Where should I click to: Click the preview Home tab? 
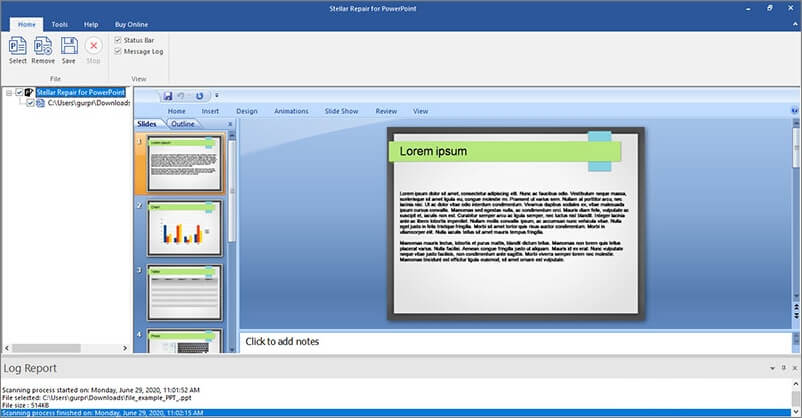pos(176,111)
